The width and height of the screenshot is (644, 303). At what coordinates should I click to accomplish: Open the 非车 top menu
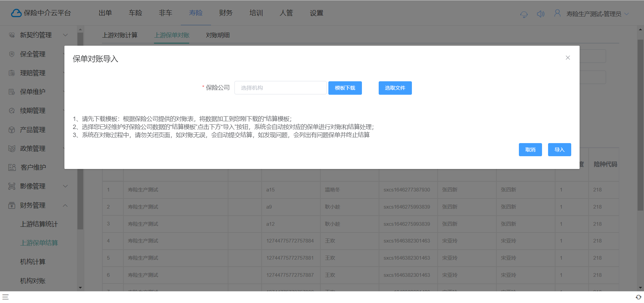[x=166, y=13]
